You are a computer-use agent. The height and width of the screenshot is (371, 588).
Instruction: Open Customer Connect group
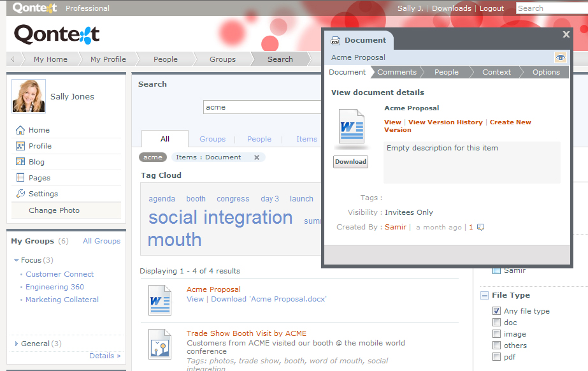60,274
